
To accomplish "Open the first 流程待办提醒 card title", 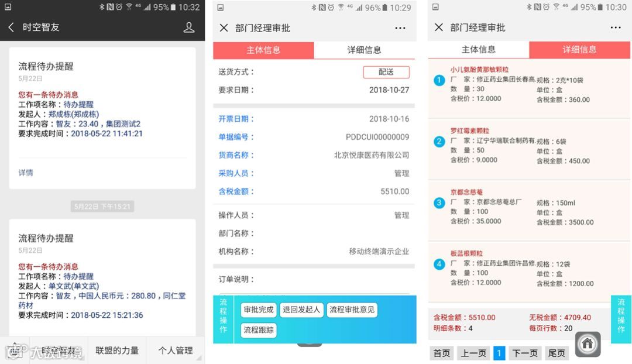I will click(x=46, y=67).
